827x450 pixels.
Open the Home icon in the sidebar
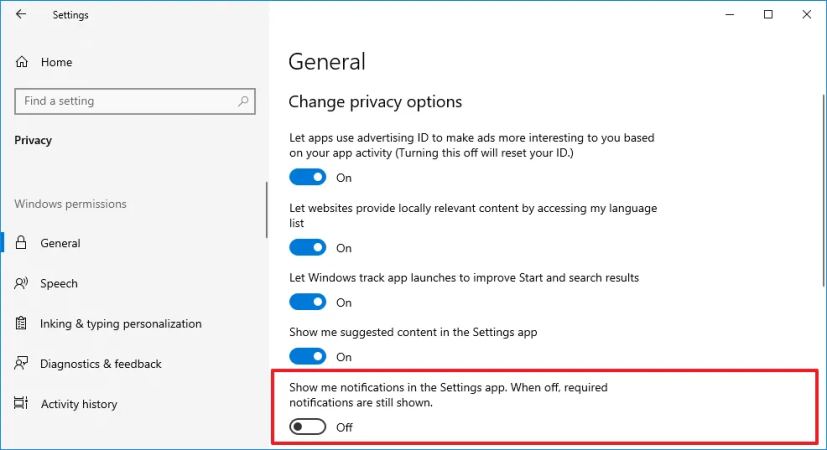coord(22,62)
